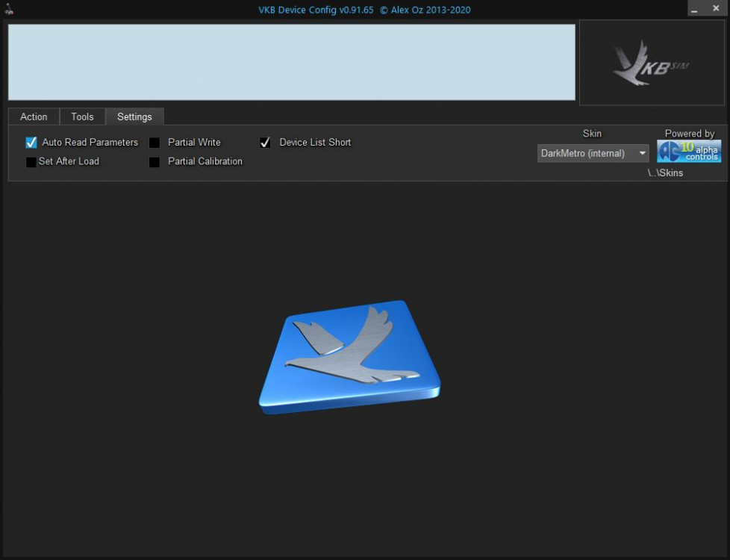Open the Skin dropdown DarkMetro (internal)

coord(593,153)
